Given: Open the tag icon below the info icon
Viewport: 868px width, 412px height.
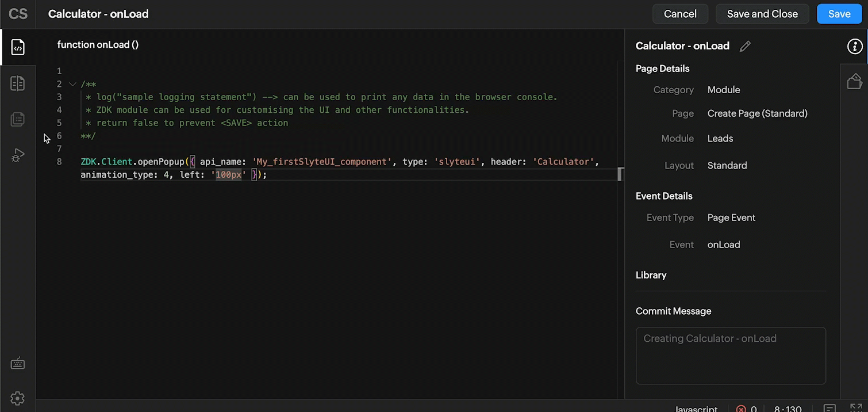Looking at the screenshot, I should pos(855,82).
